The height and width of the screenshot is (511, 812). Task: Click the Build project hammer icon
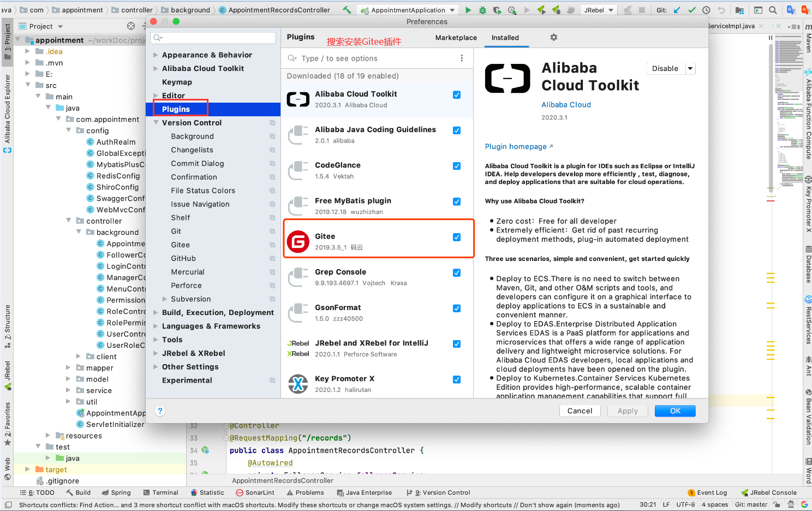click(347, 10)
